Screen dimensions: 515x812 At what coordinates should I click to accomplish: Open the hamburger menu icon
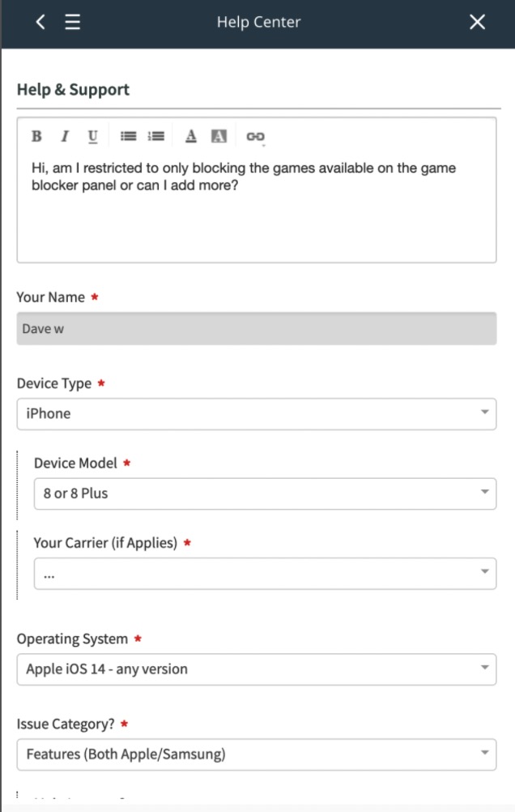click(72, 22)
